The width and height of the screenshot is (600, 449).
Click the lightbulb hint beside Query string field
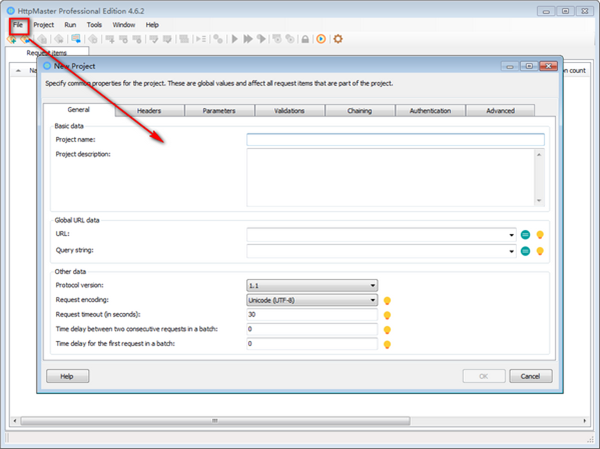coord(540,251)
